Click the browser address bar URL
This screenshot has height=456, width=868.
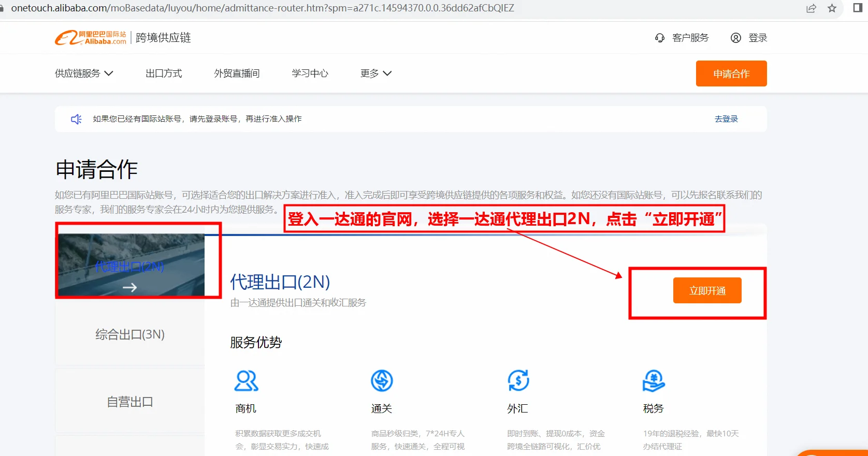pyautogui.click(x=263, y=8)
